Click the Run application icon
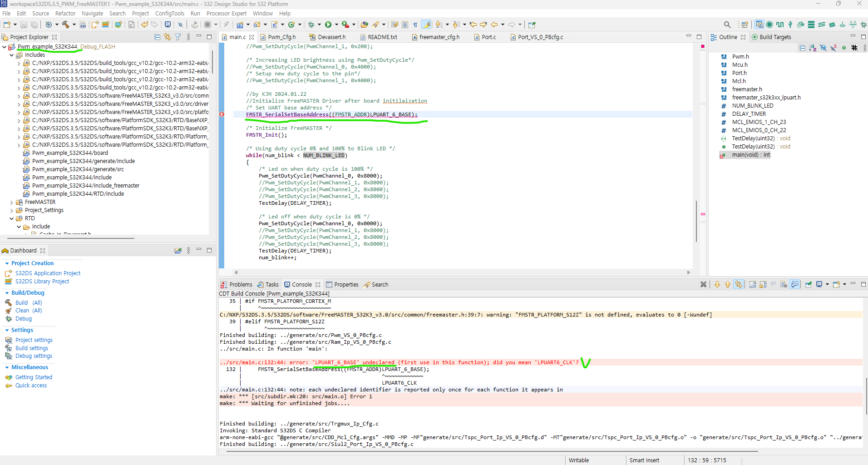868x465 pixels. (x=328, y=25)
